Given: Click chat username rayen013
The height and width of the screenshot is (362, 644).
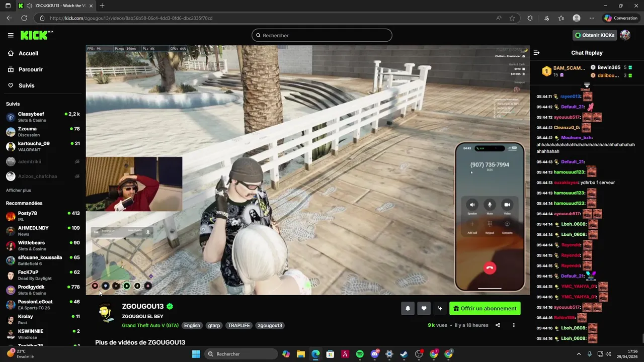Looking at the screenshot, I should pos(571,97).
